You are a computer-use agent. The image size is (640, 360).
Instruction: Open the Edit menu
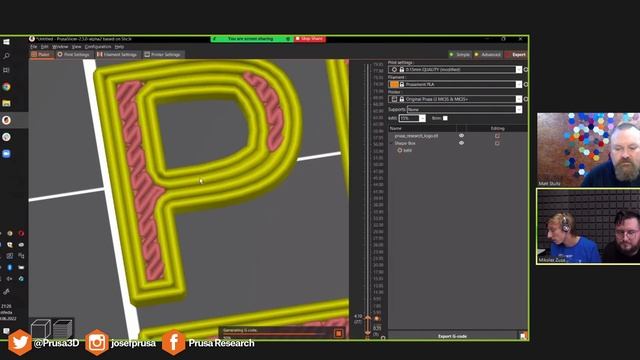44,47
